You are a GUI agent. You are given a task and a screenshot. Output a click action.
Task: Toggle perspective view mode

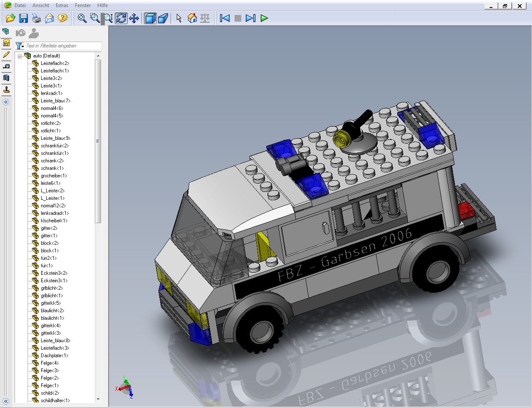163,18
